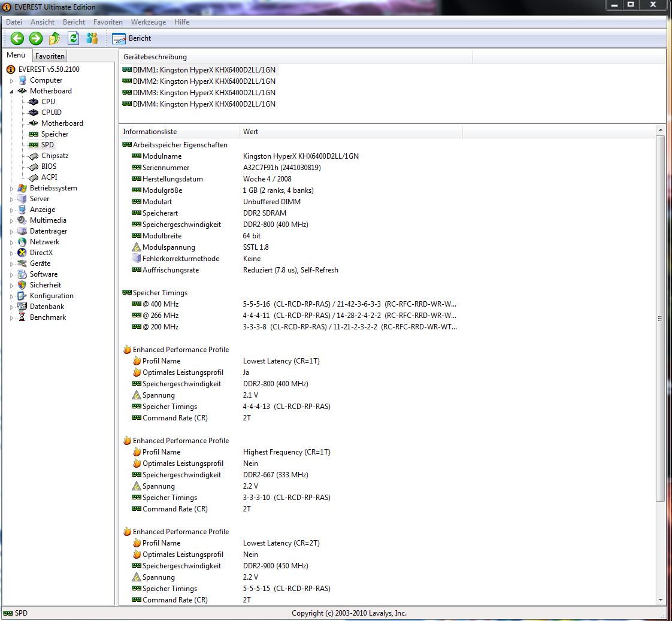The height and width of the screenshot is (621, 672).
Task: Click the green Forward arrow toolbar icon
Action: [36, 38]
